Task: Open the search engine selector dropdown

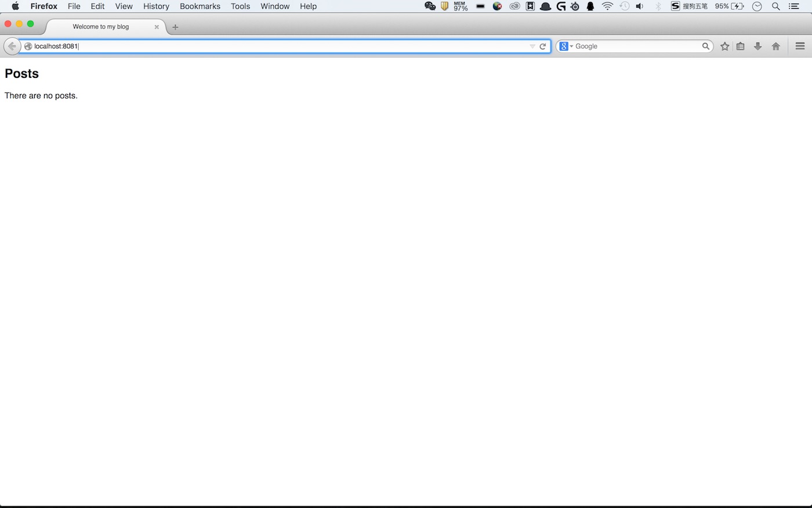Action: click(x=566, y=46)
